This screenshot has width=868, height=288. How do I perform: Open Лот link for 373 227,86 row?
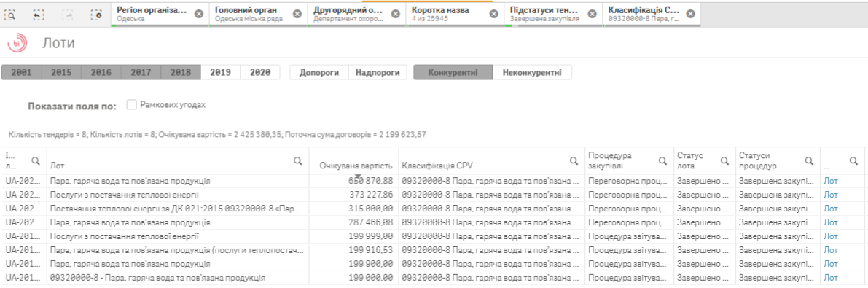click(x=831, y=195)
